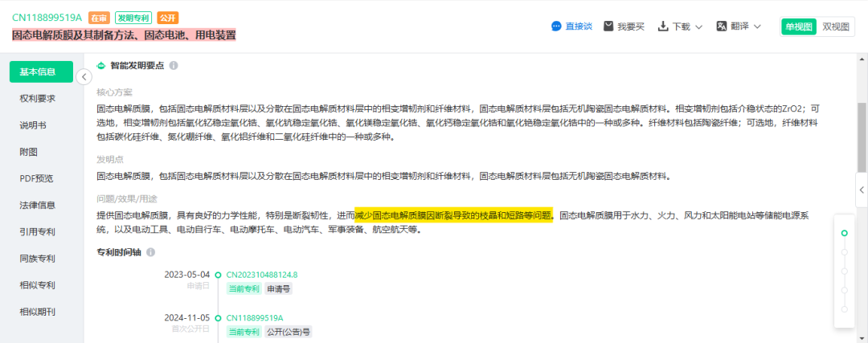The image size is (868, 343).
Task: Open the 权利要求 tab
Action: click(x=38, y=99)
